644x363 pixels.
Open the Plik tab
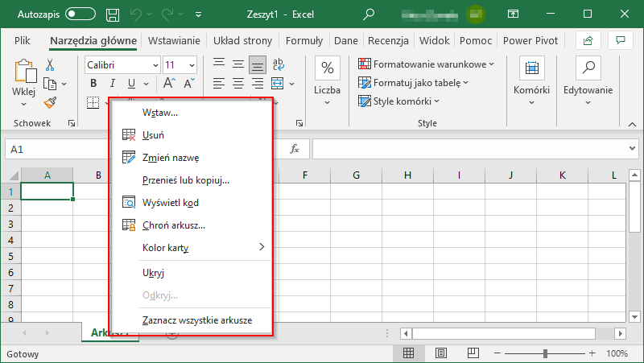pyautogui.click(x=23, y=41)
